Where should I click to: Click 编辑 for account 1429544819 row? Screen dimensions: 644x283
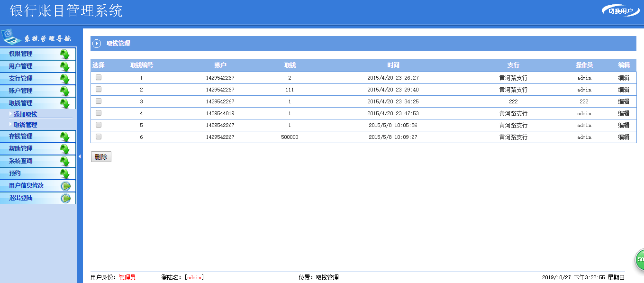tap(624, 113)
